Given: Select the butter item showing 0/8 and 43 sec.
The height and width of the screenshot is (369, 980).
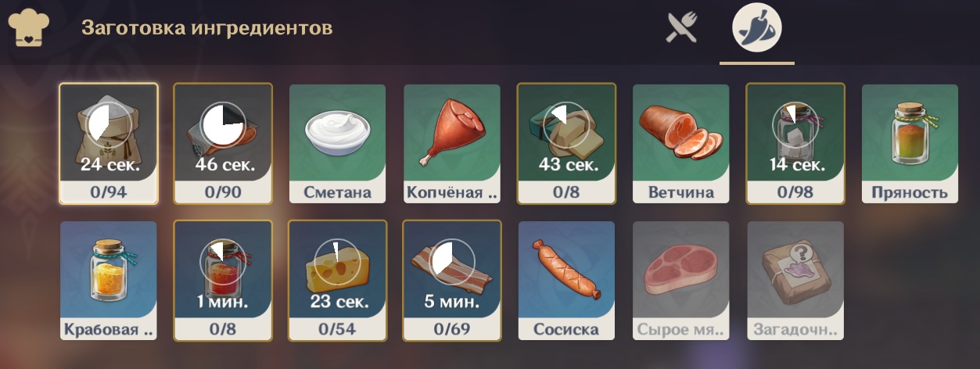Looking at the screenshot, I should pos(566,144).
